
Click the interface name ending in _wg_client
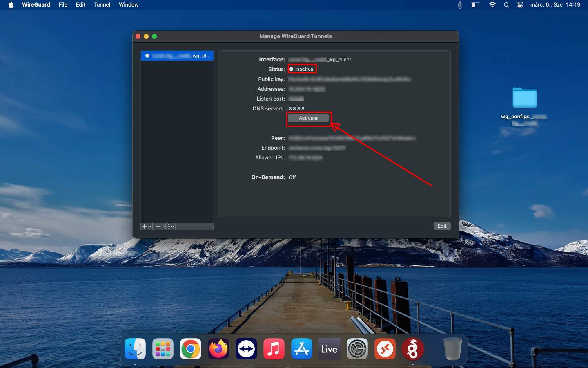click(x=320, y=60)
